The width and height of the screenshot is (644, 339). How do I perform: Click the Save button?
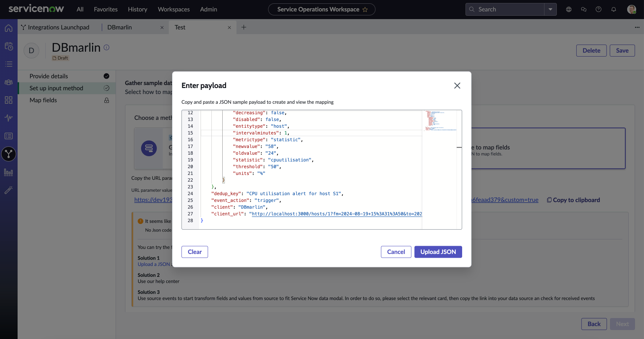click(x=622, y=51)
